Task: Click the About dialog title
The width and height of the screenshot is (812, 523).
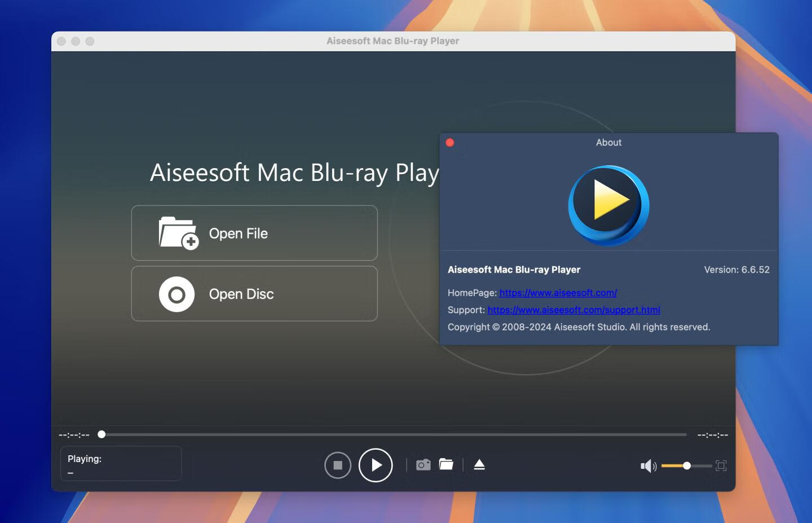Action: (x=608, y=143)
